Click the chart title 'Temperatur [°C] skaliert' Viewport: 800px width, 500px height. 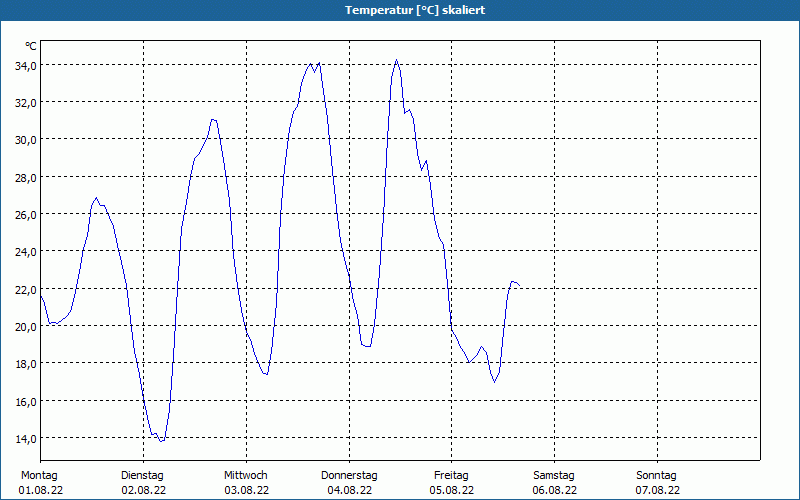pyautogui.click(x=415, y=10)
